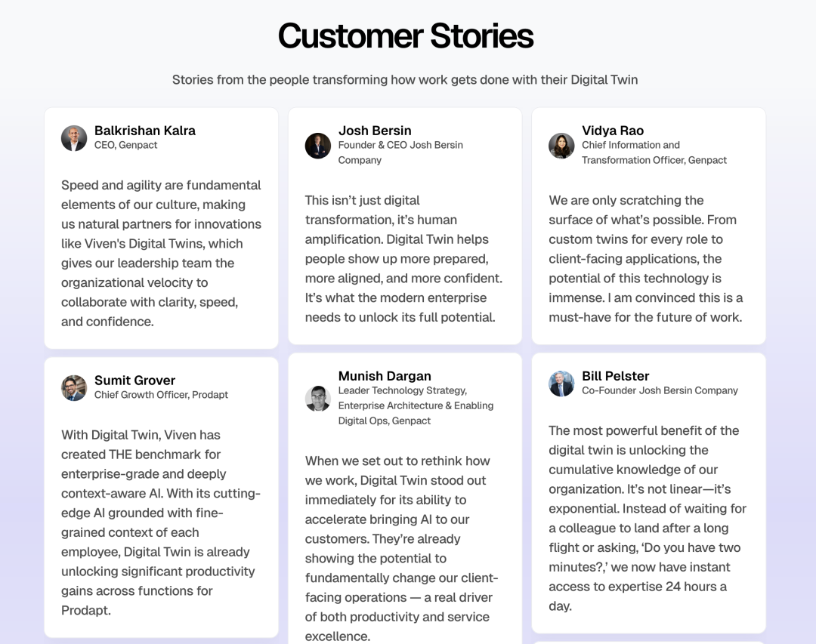This screenshot has height=644, width=816.
Task: Select the Munish Dargan name
Action: pos(385,376)
